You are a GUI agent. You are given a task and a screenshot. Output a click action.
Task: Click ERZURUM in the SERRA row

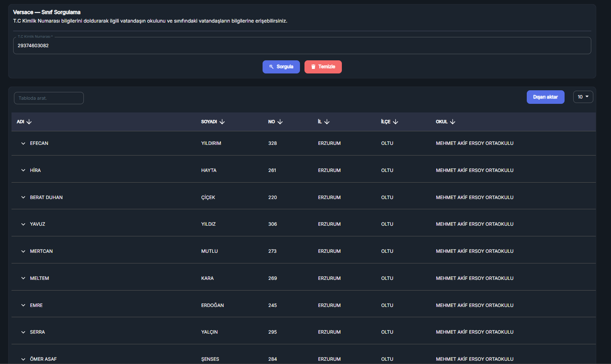coord(329,332)
